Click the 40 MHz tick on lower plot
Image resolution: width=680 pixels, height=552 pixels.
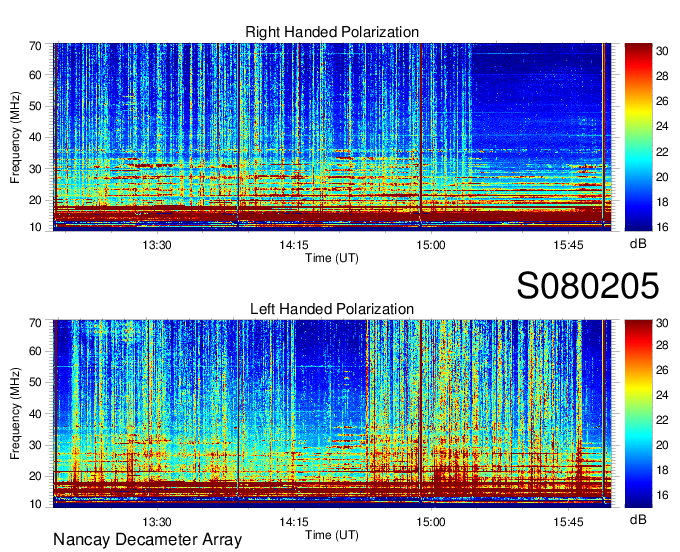tap(35, 414)
